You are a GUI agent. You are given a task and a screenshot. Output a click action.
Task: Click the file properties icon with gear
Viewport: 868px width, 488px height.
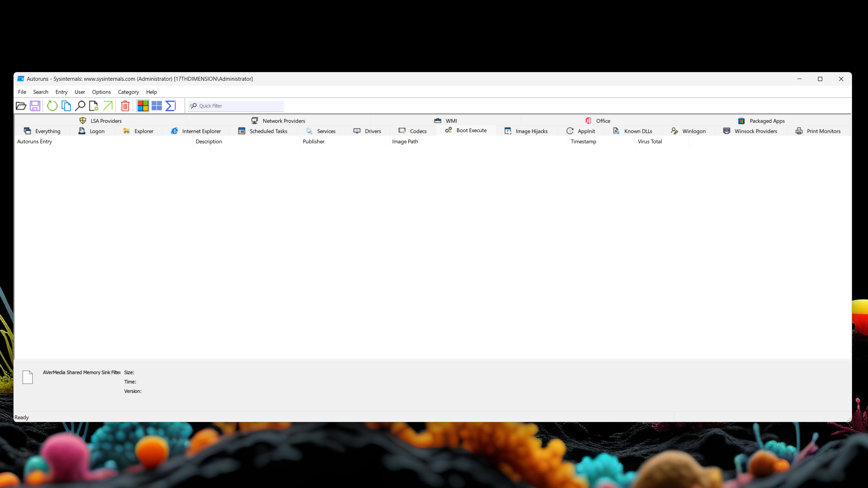tap(94, 106)
